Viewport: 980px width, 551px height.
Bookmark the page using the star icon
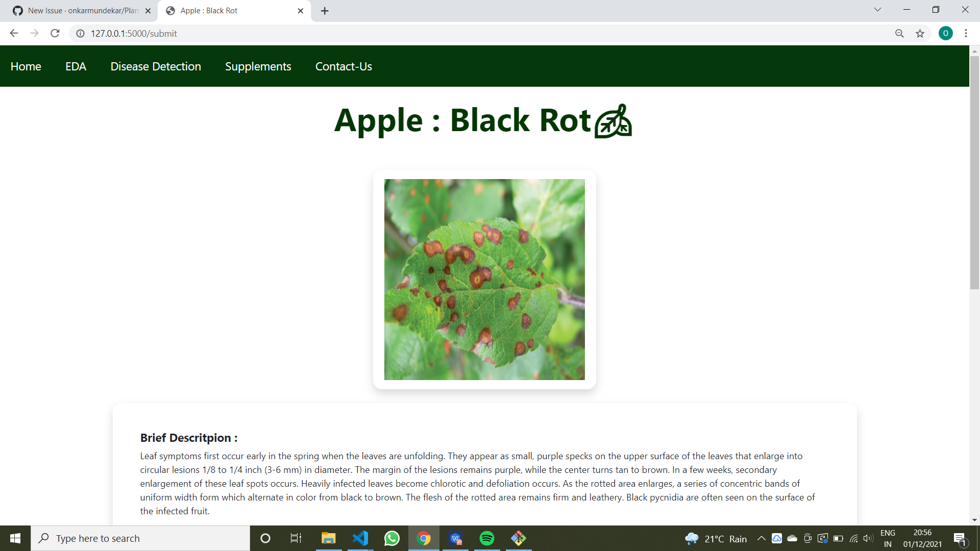(x=920, y=33)
